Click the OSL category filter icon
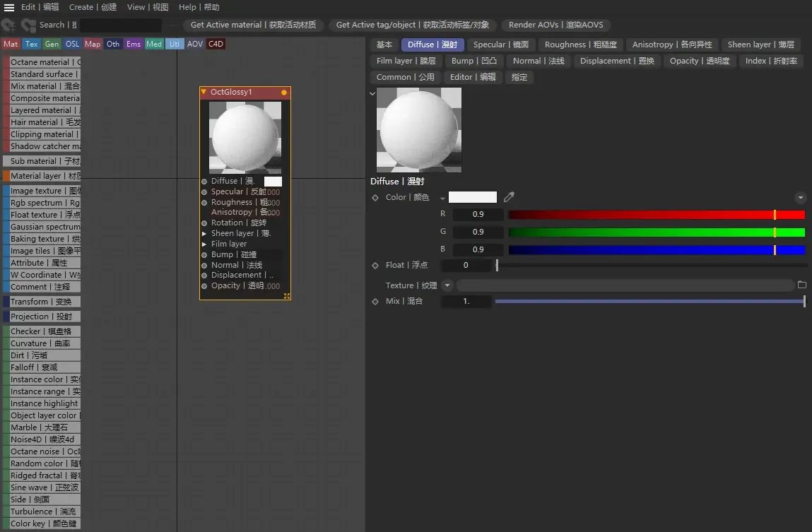Screen dimensions: 812x532 [71, 44]
